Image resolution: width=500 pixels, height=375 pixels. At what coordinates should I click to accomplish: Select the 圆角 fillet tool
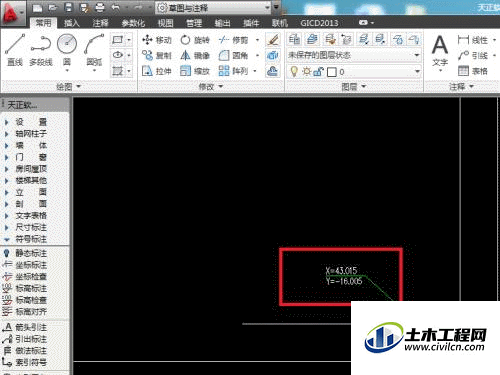233,55
